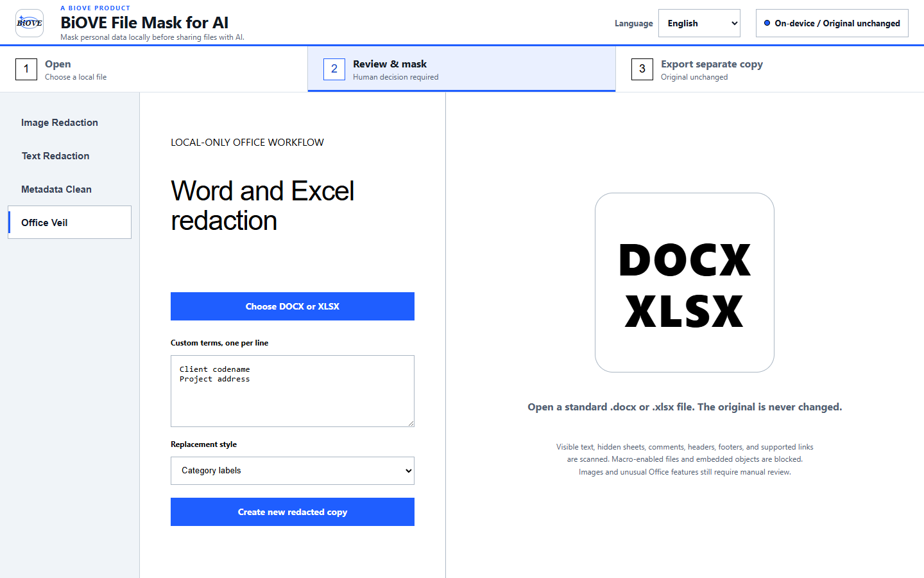Select Office Veil in the sidebar
924x578 pixels.
coord(69,222)
